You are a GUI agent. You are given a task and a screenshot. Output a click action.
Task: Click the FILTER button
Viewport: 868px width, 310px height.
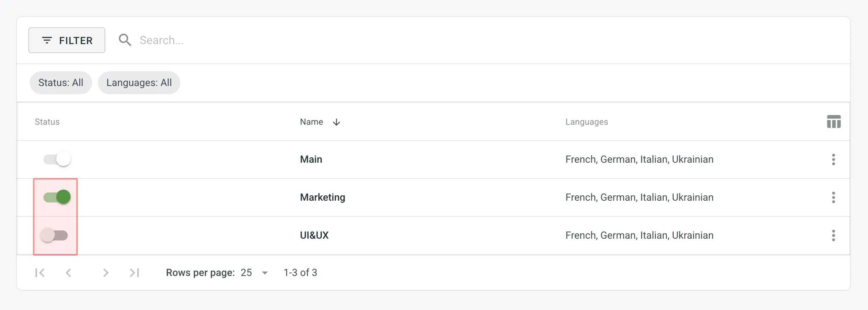pyautogui.click(x=67, y=40)
